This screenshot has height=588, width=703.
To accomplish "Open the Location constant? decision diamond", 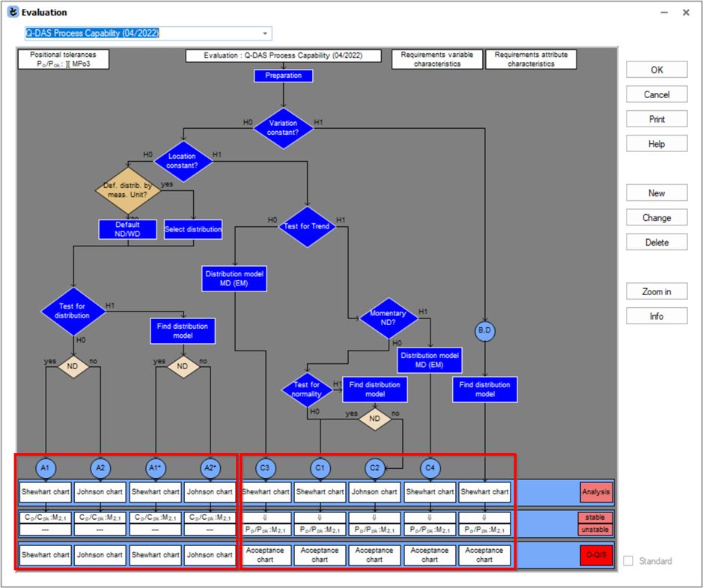I will (183, 161).
